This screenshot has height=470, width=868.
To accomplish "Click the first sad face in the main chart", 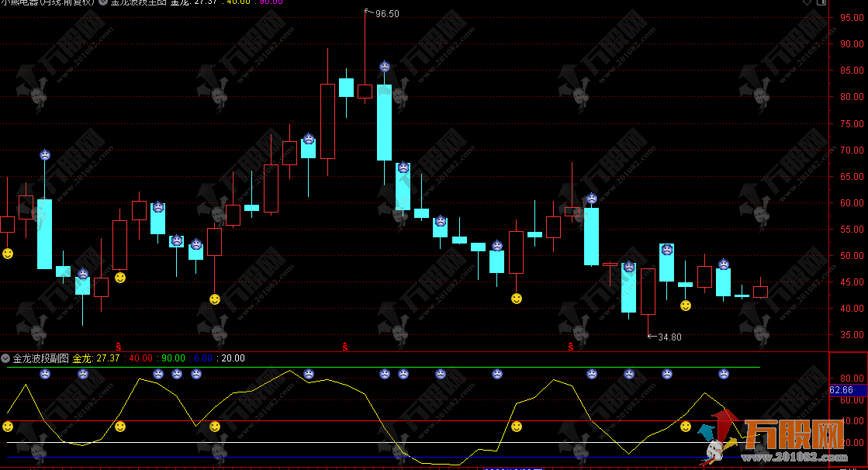I will tap(45, 155).
